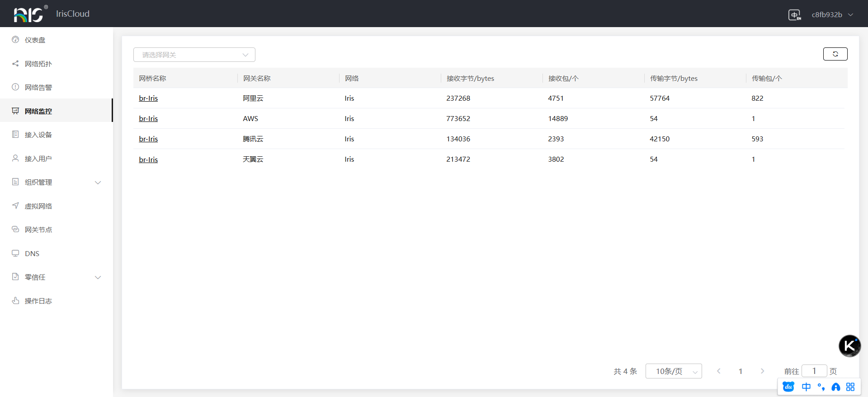
Task: Open the 10条/页 page size selector
Action: click(x=673, y=371)
